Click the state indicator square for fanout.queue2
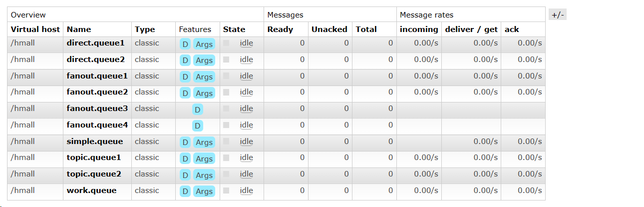 click(x=226, y=92)
